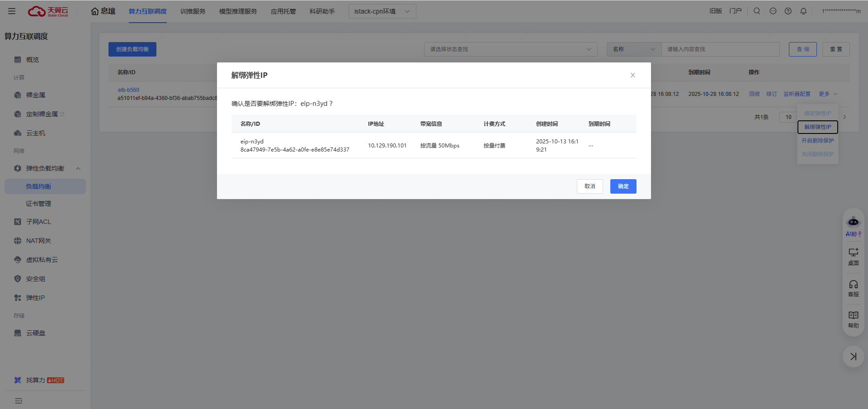Confirm unbinding with 确定 button

[x=623, y=186]
